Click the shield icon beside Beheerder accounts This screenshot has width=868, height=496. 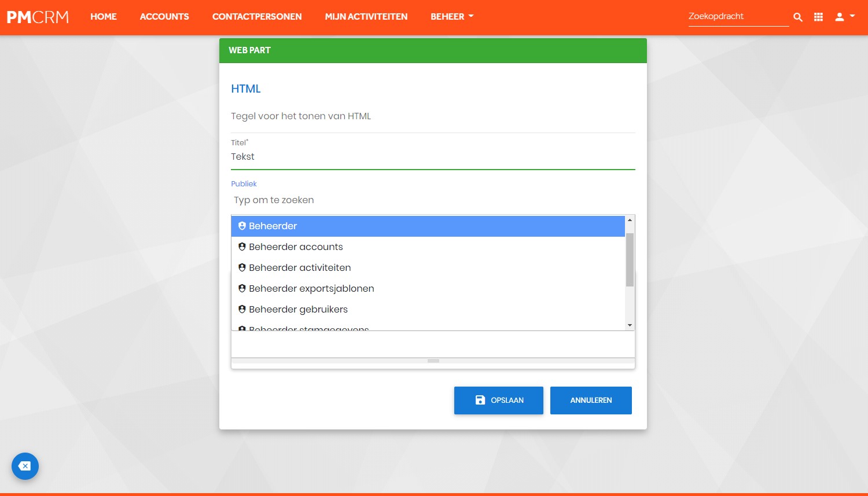[x=242, y=247]
